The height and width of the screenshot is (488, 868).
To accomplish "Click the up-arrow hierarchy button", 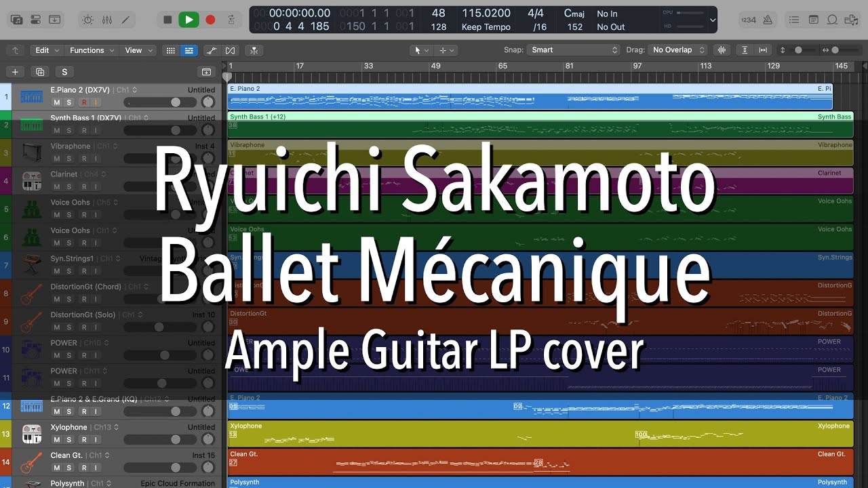I will point(15,50).
